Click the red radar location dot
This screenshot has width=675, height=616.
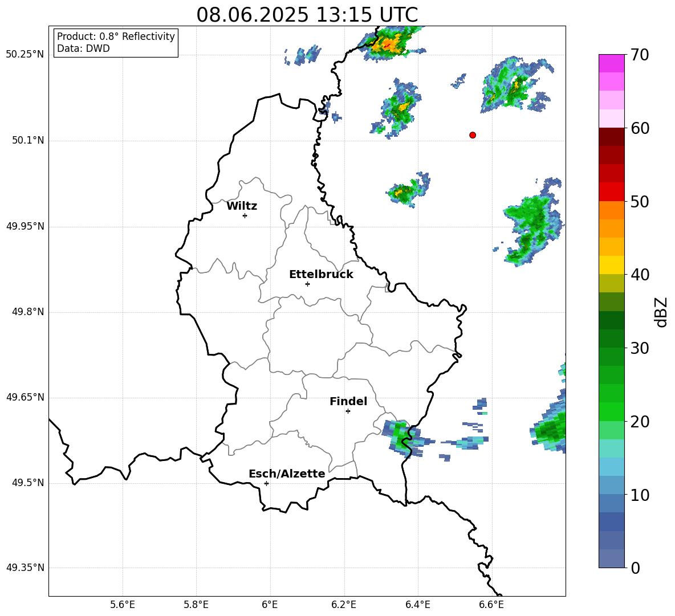tap(473, 135)
